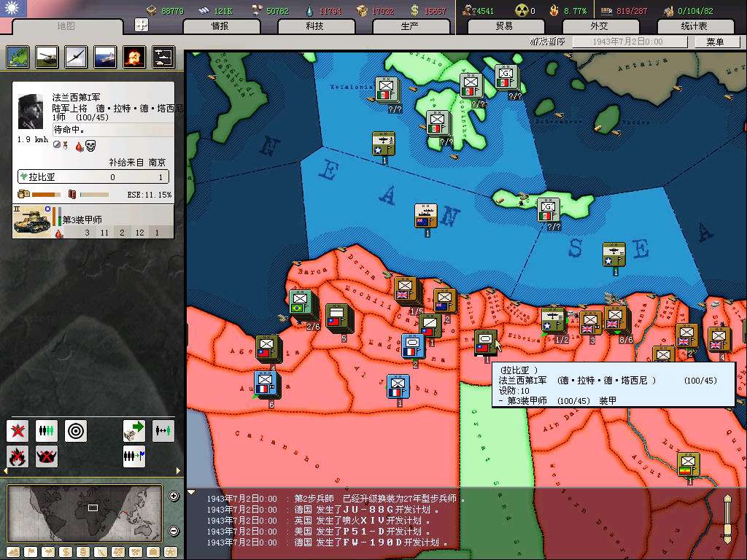Open the land units tank icon

(x=47, y=57)
